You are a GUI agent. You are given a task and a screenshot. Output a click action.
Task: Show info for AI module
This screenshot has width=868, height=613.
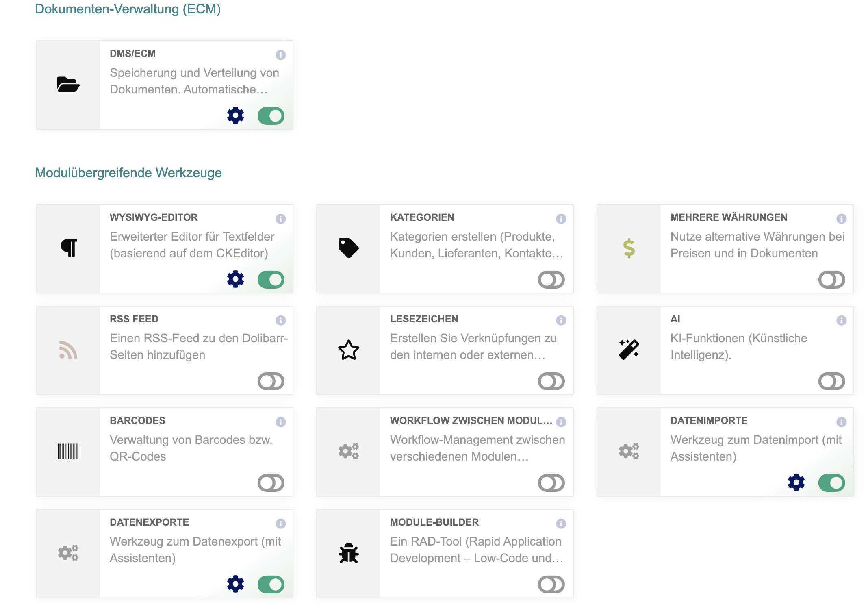(x=842, y=320)
